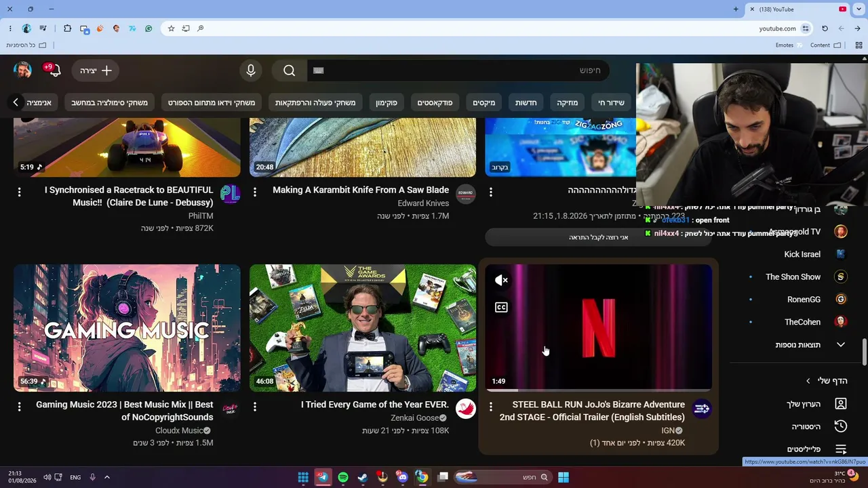Open a new Chrome tab

pyautogui.click(x=736, y=9)
